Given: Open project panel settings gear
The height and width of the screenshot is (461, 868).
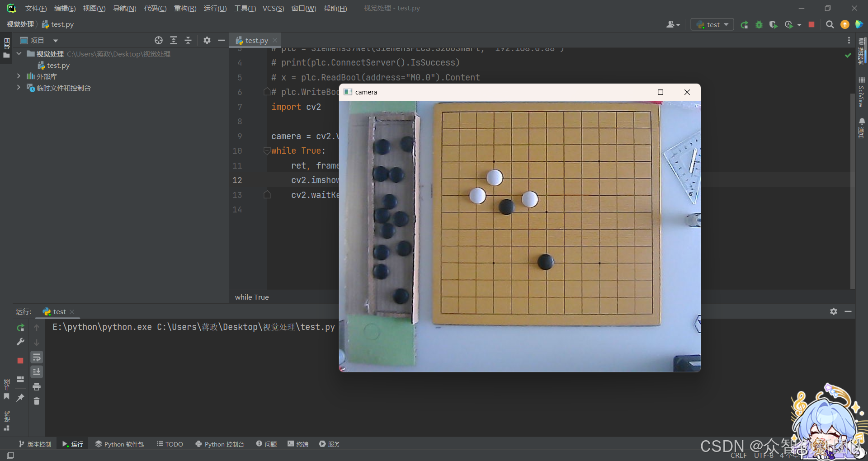Looking at the screenshot, I should pos(207,40).
